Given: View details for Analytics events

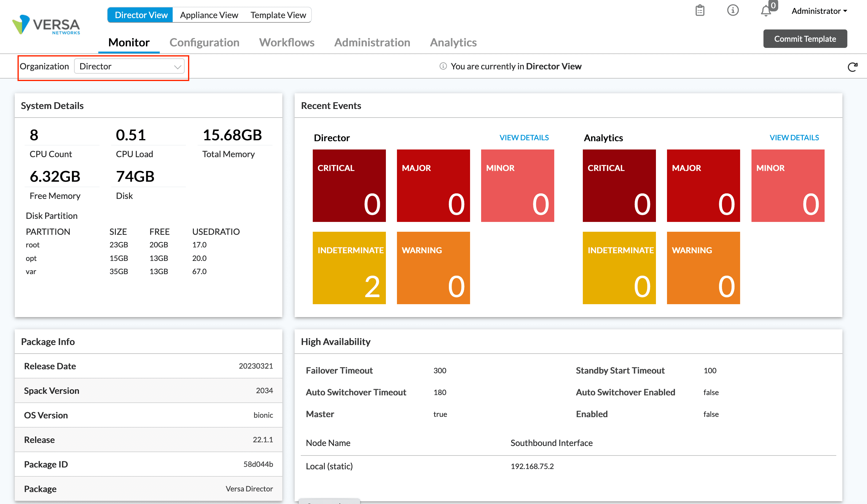Looking at the screenshot, I should click(x=794, y=138).
